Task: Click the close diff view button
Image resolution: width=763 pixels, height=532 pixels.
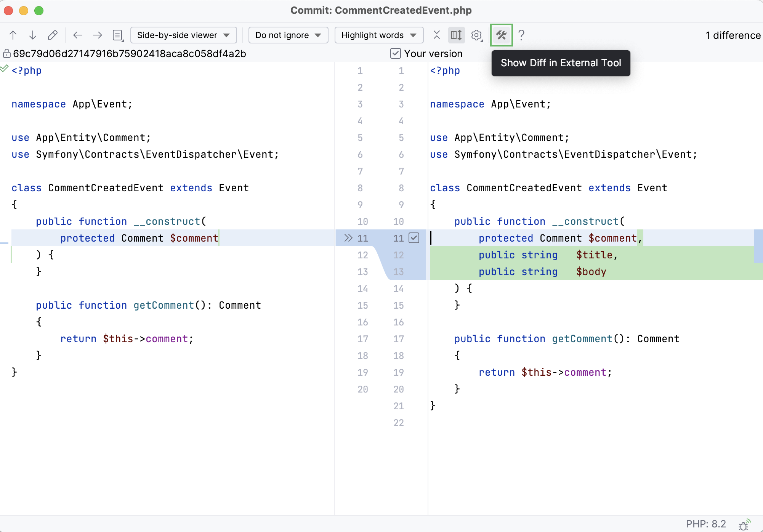Action: pyautogui.click(x=437, y=36)
